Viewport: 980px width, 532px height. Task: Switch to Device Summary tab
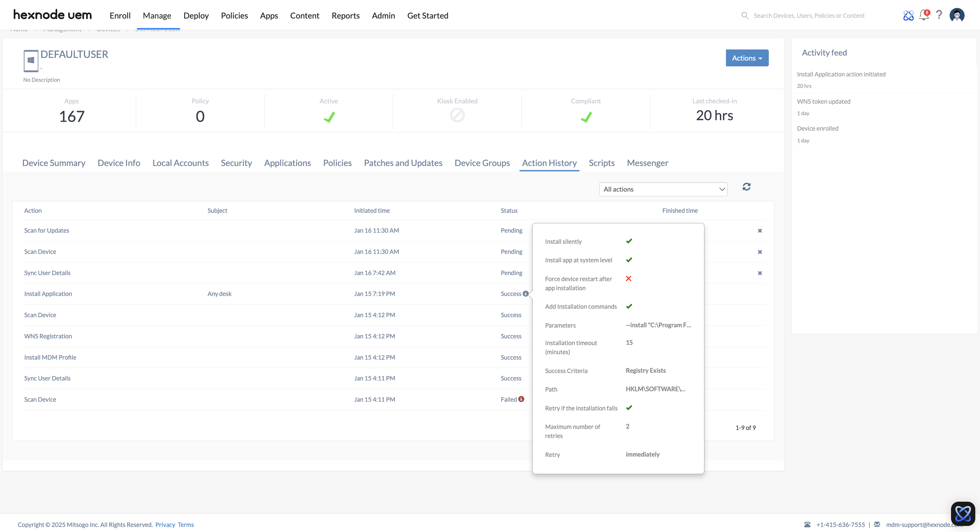54,163
